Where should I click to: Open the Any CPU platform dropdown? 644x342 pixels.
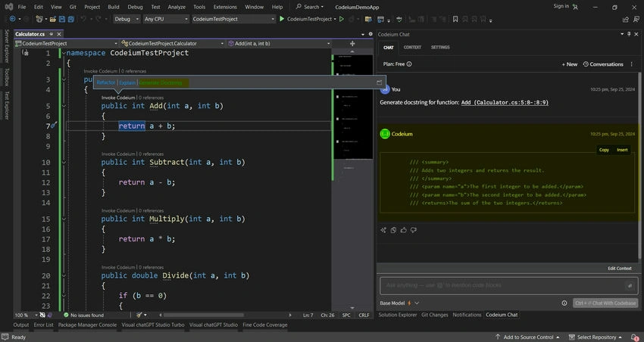165,19
